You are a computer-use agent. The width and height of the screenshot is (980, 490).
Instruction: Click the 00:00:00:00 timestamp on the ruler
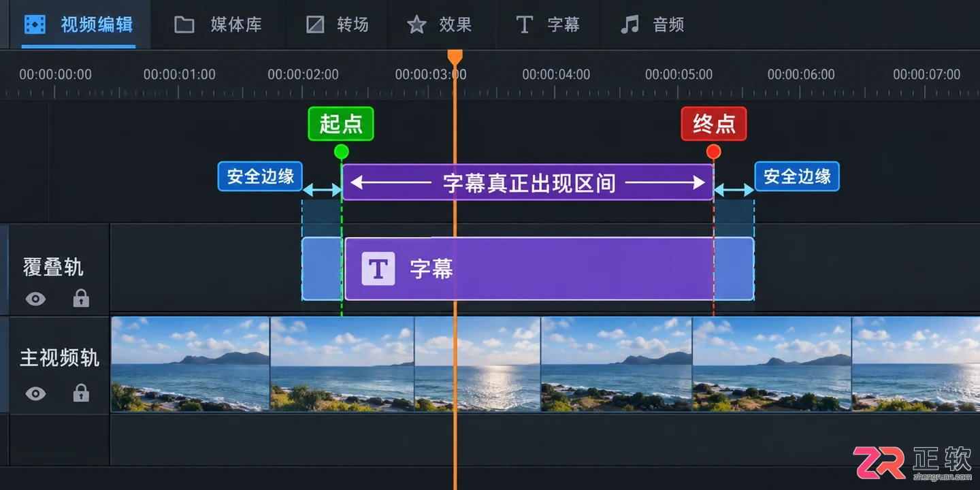pos(55,74)
